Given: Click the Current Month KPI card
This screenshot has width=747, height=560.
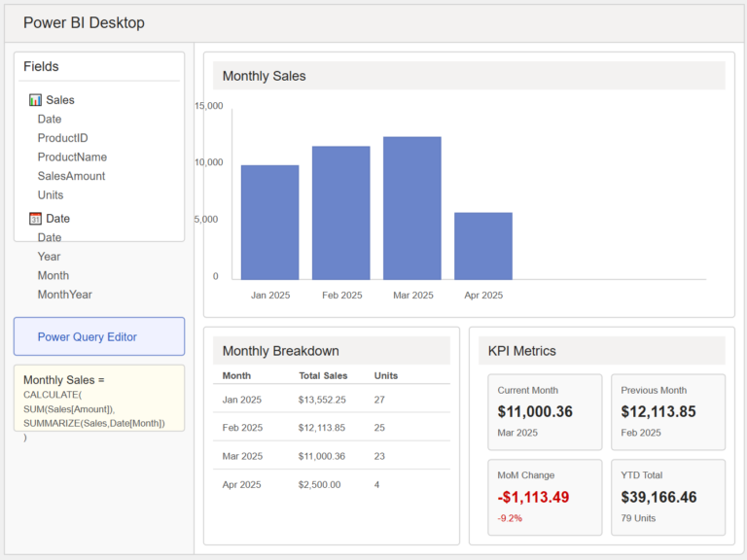Looking at the screenshot, I should pos(545,412).
